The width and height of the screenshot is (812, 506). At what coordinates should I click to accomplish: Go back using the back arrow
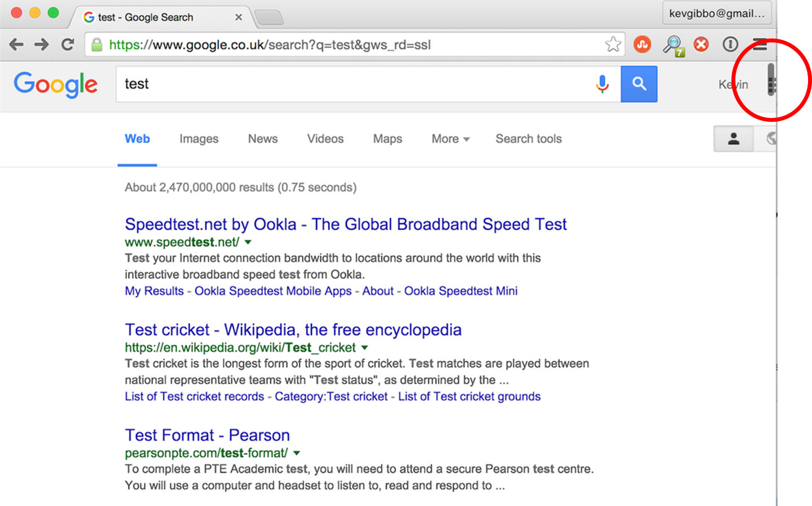point(16,44)
